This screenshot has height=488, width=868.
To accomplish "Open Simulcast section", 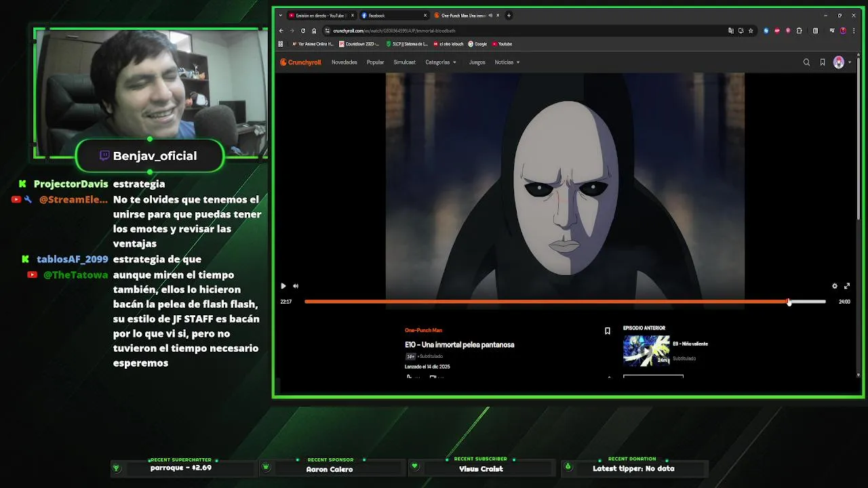I will pyautogui.click(x=405, y=62).
